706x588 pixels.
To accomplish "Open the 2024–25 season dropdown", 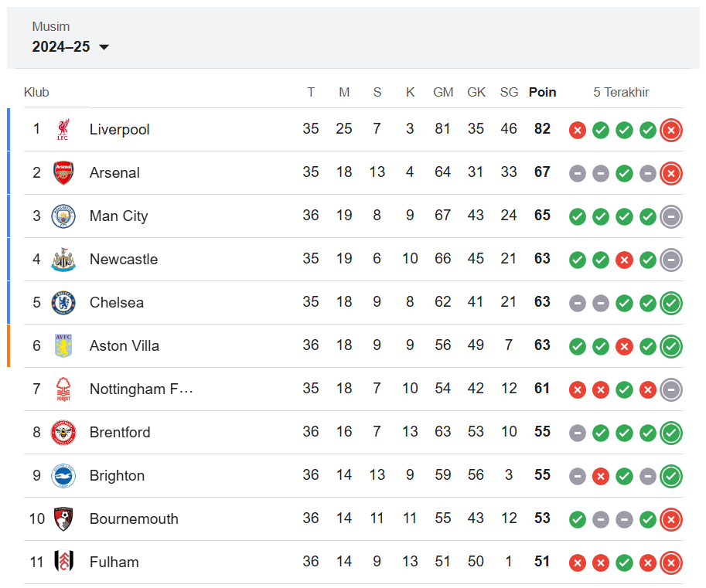I will click(x=70, y=47).
